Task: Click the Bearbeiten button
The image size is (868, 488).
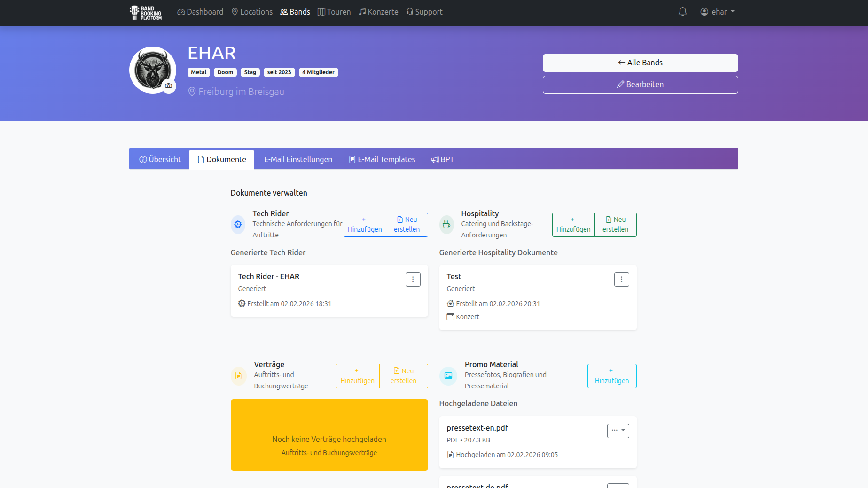Action: pos(640,84)
